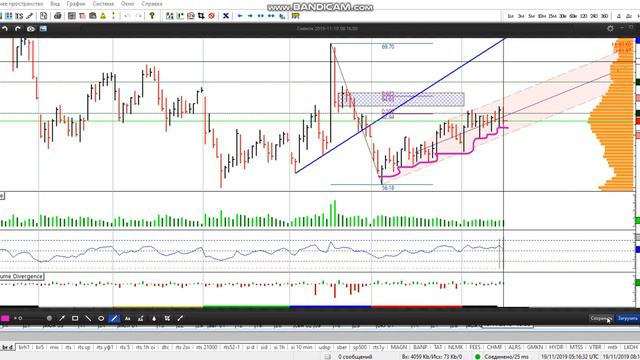Click the copy document toolbar icon
640x360 pixels.
pos(43,16)
